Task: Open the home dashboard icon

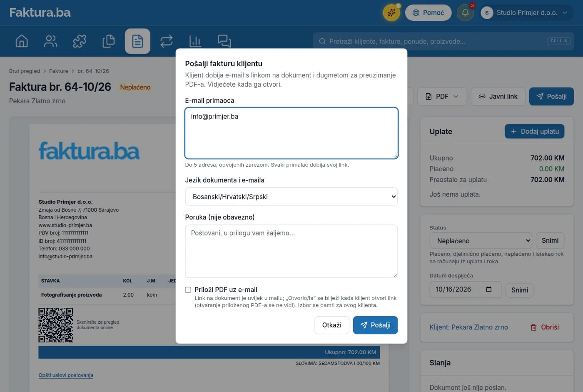Action: click(x=22, y=41)
